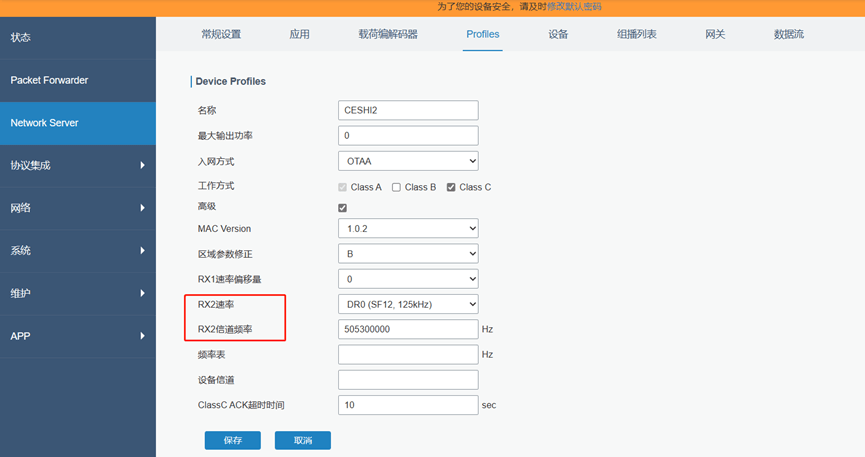Switch to the Profiles tab
865x457 pixels.
483,34
